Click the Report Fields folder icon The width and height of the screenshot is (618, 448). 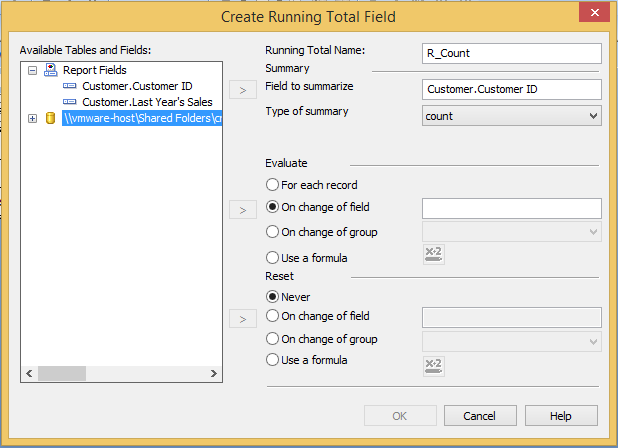point(50,70)
